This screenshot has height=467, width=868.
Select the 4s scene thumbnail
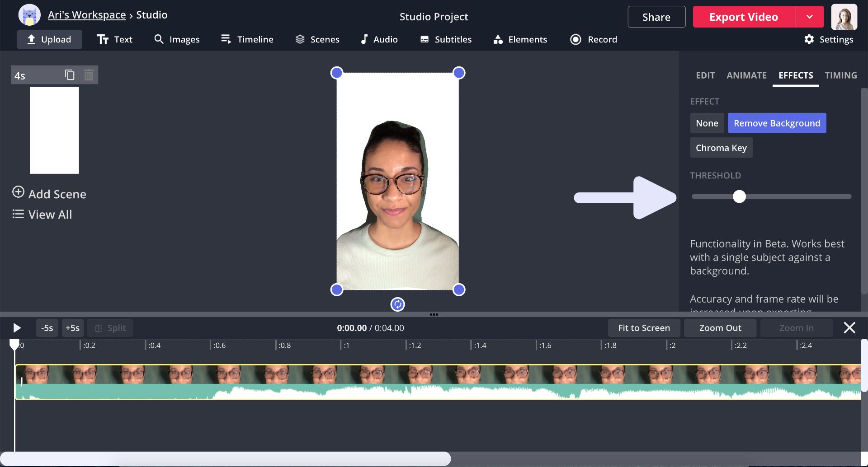(x=54, y=130)
